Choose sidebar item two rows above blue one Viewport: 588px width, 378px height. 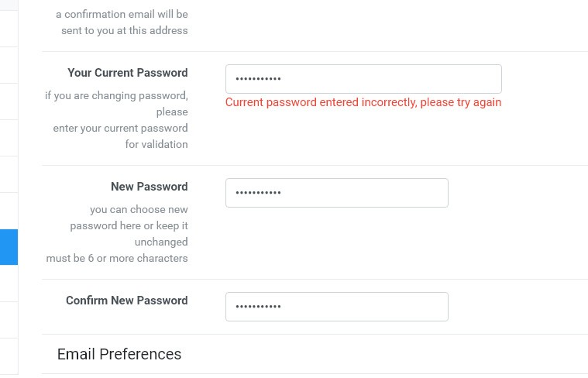point(9,174)
